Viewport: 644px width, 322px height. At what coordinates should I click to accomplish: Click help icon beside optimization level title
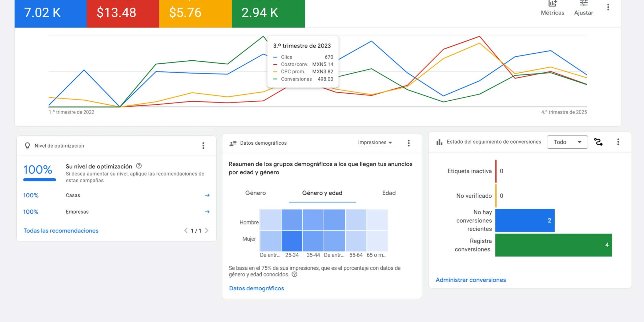coord(139,166)
